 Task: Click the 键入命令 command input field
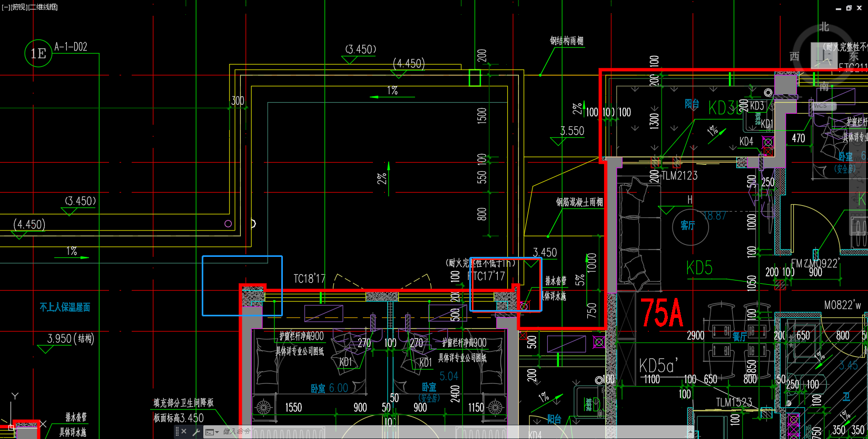(453, 432)
